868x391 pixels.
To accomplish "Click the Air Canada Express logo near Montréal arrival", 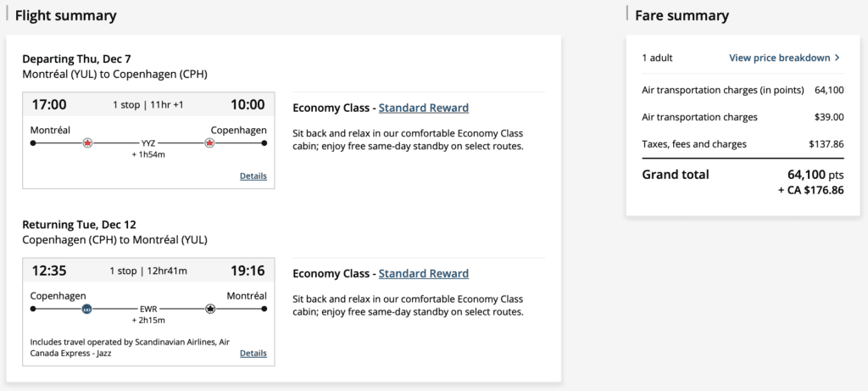I will tap(210, 309).
